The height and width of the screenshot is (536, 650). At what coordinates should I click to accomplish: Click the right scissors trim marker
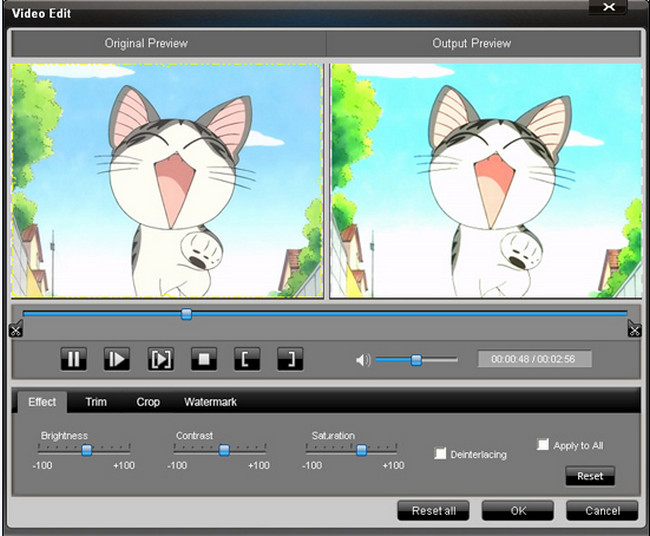[634, 329]
